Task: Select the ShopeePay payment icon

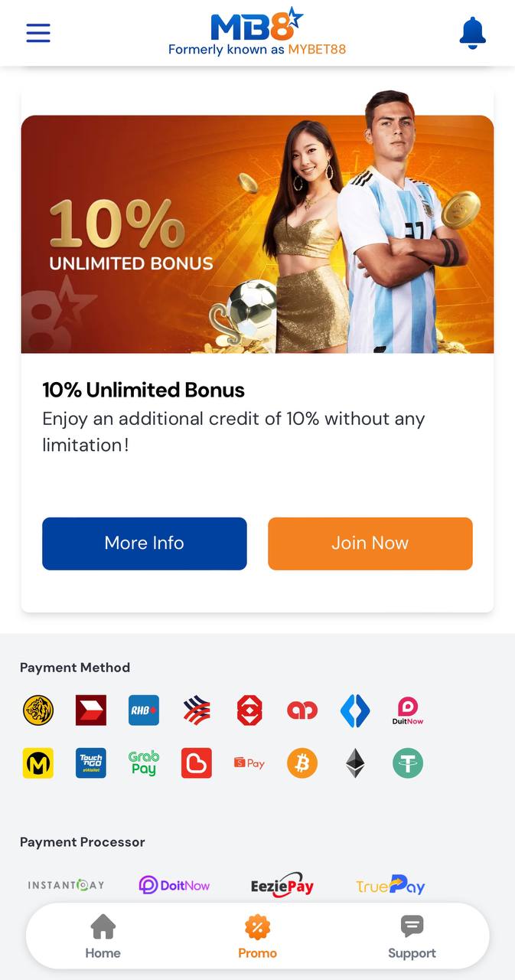Action: coord(249,763)
